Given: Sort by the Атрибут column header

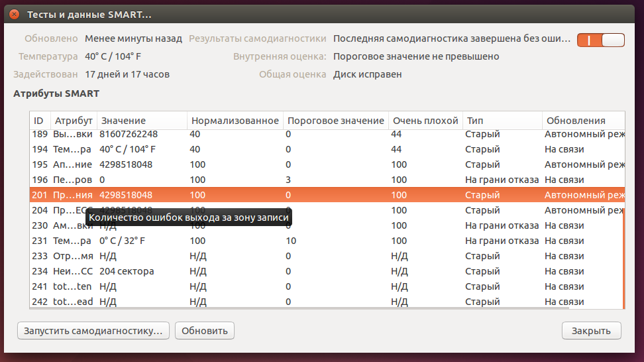Looking at the screenshot, I should (73, 121).
